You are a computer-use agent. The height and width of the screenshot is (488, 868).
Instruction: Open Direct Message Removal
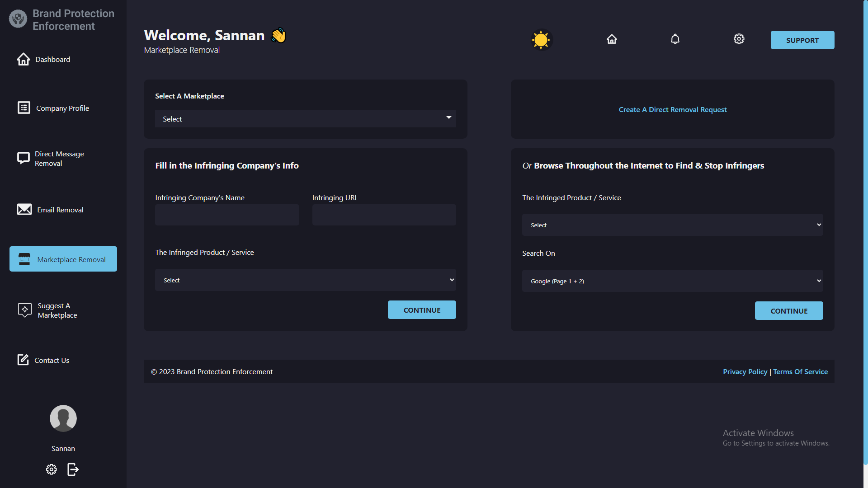[60, 158]
